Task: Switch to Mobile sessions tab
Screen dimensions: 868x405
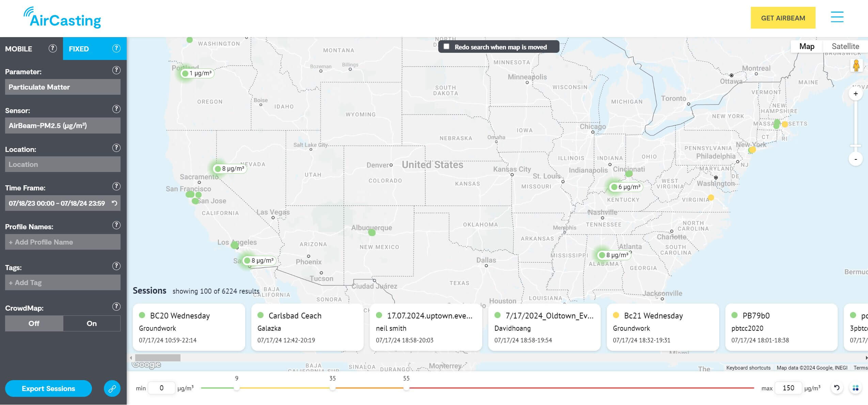Action: point(18,49)
